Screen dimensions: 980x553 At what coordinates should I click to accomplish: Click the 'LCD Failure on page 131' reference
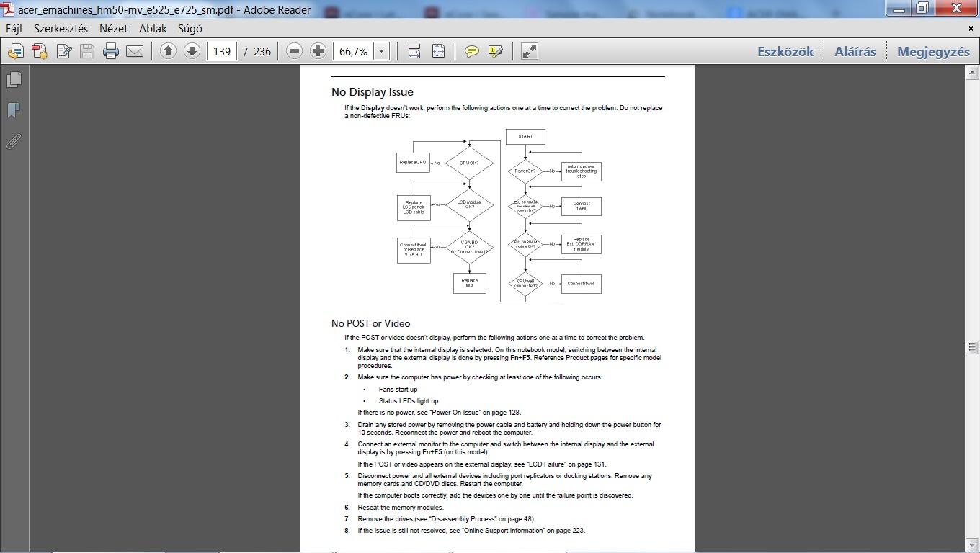(566, 464)
